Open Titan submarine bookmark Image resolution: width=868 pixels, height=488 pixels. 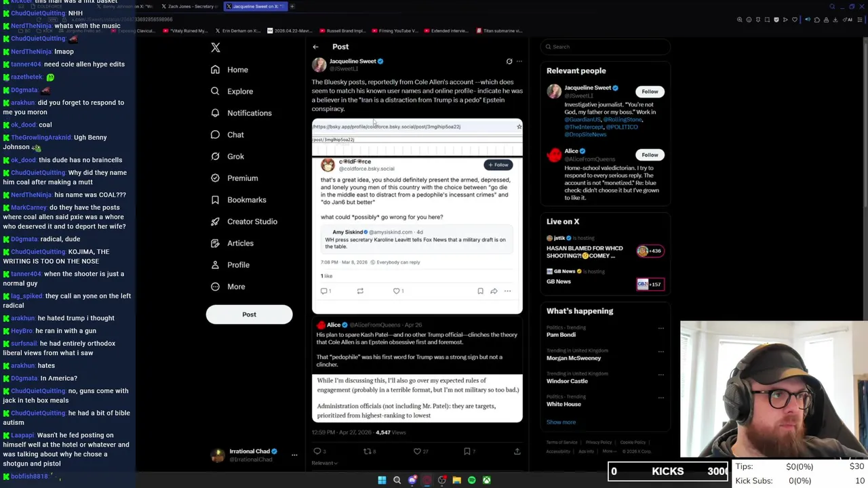498,30
